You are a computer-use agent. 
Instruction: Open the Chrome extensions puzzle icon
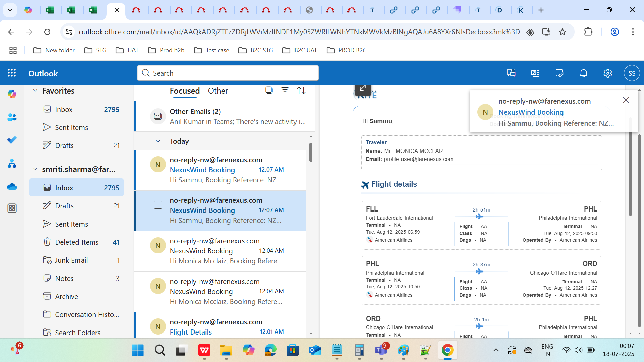click(x=588, y=32)
